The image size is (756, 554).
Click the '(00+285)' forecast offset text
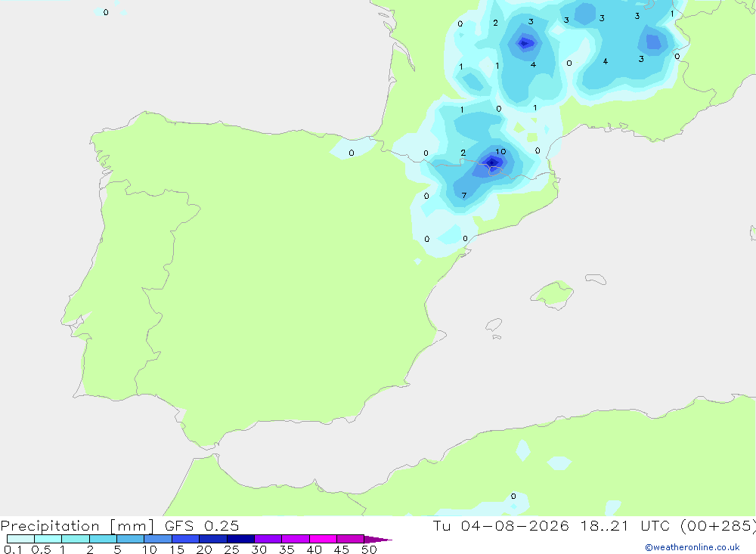(x=718, y=525)
